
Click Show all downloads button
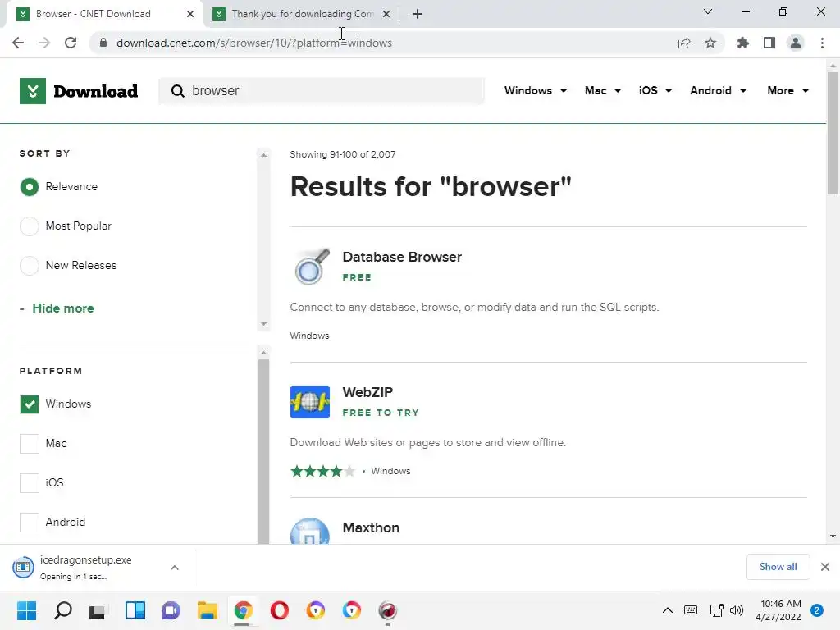click(778, 567)
